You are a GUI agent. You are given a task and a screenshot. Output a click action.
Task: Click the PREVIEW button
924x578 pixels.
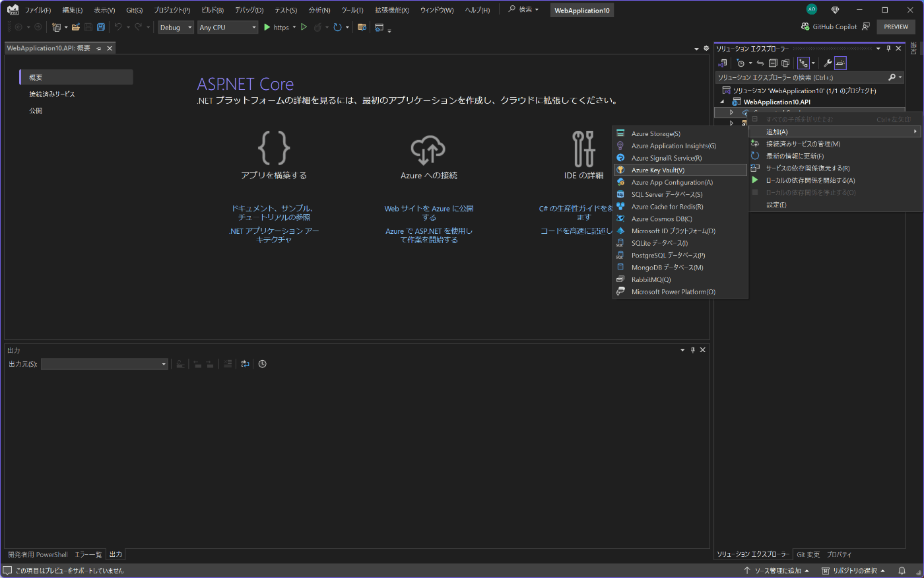(896, 26)
